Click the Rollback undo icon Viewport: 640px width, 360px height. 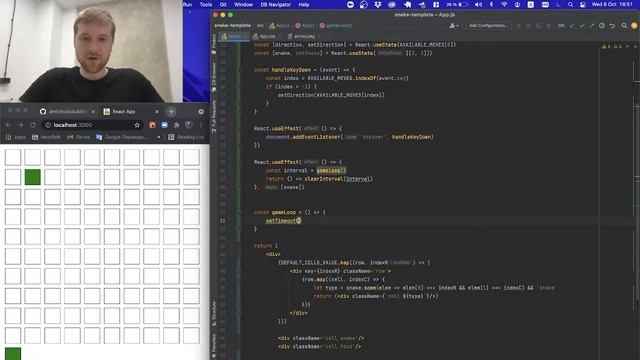point(612,25)
